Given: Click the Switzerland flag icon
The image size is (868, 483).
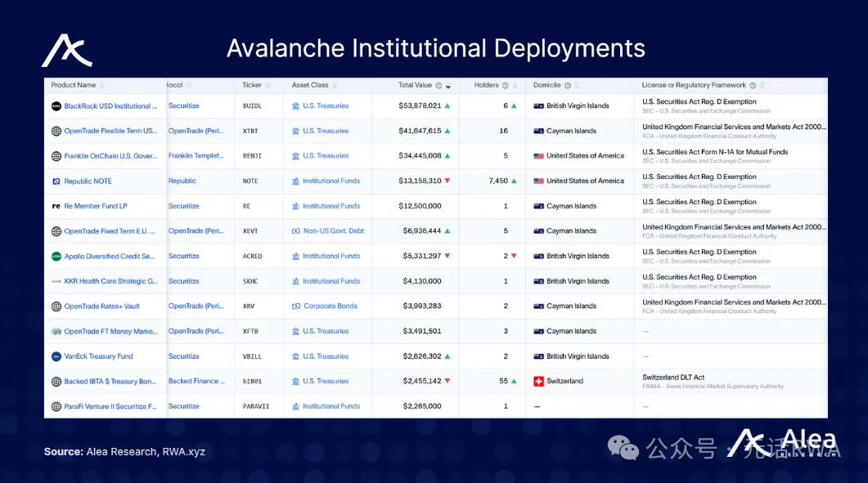Looking at the screenshot, I should click(538, 381).
